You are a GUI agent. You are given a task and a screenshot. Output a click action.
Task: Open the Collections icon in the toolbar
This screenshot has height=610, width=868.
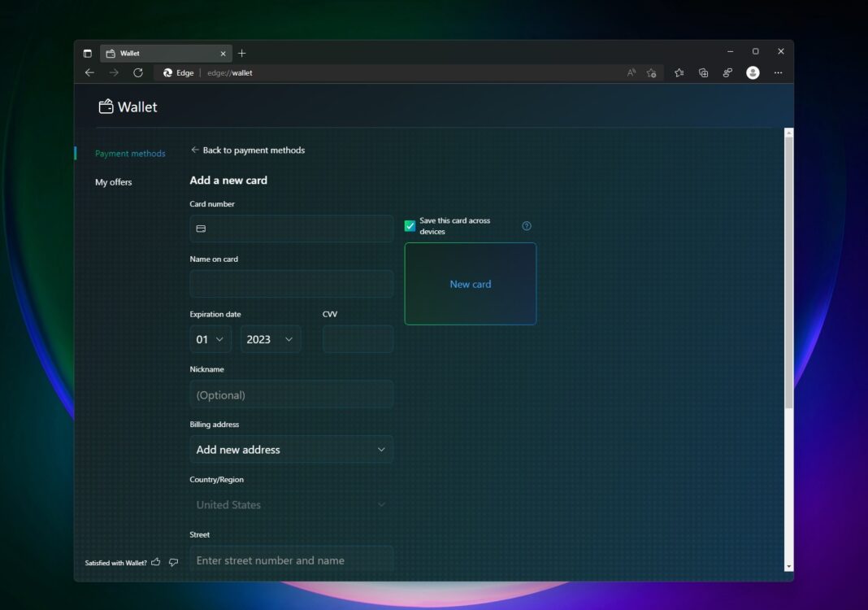pos(703,72)
